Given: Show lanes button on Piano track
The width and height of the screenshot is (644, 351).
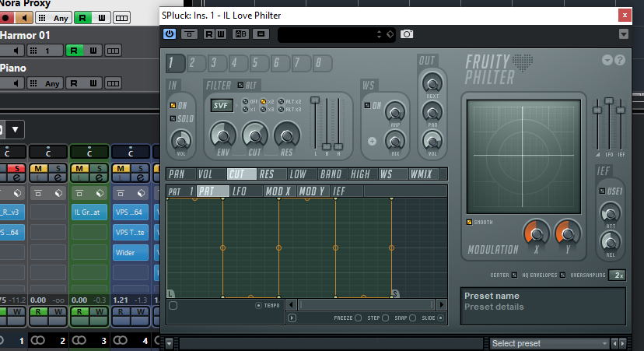Looking at the screenshot, I should 113,83.
